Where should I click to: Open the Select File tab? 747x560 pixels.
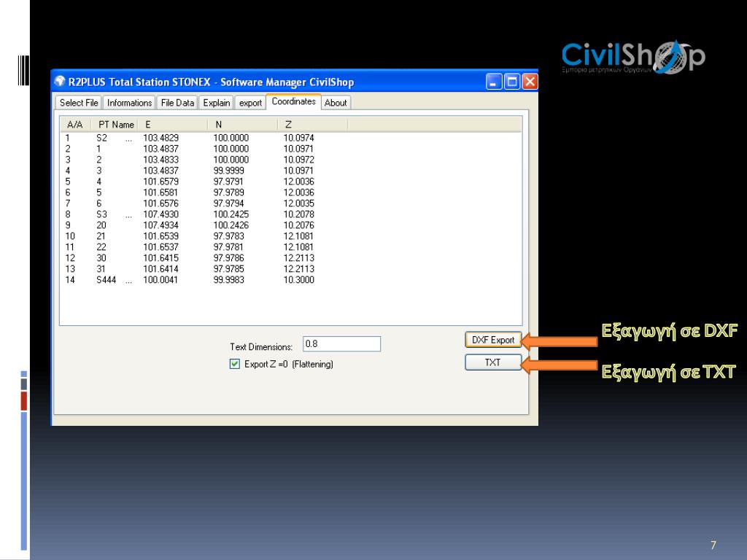click(79, 103)
